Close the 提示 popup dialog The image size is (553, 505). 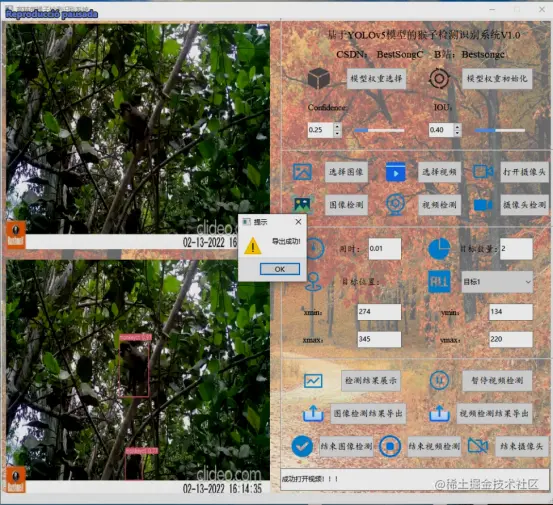298,221
